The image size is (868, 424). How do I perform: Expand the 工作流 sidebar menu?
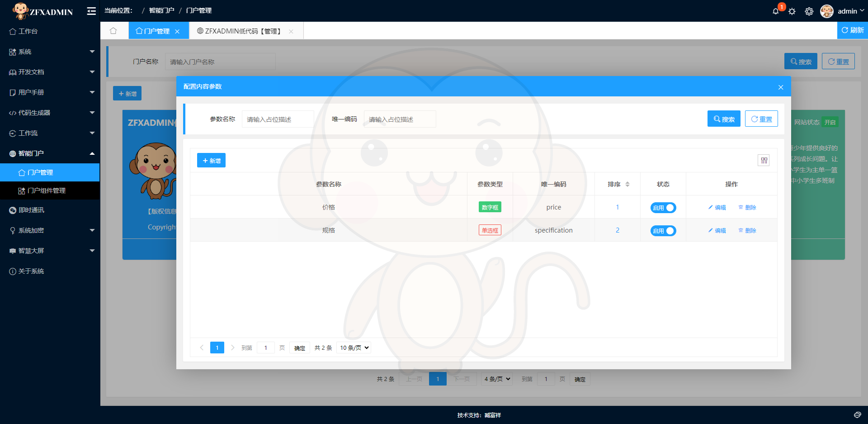pyautogui.click(x=50, y=133)
